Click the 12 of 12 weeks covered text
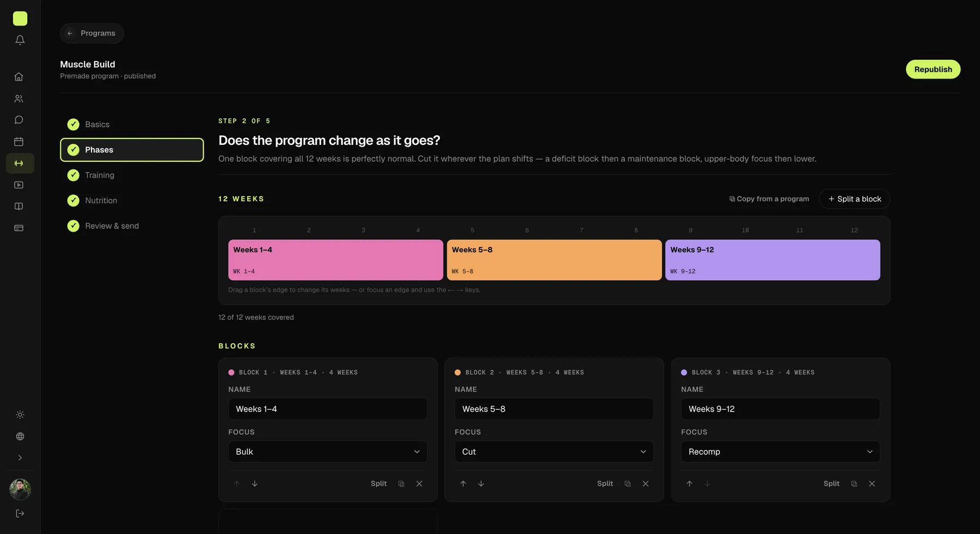 (256, 317)
